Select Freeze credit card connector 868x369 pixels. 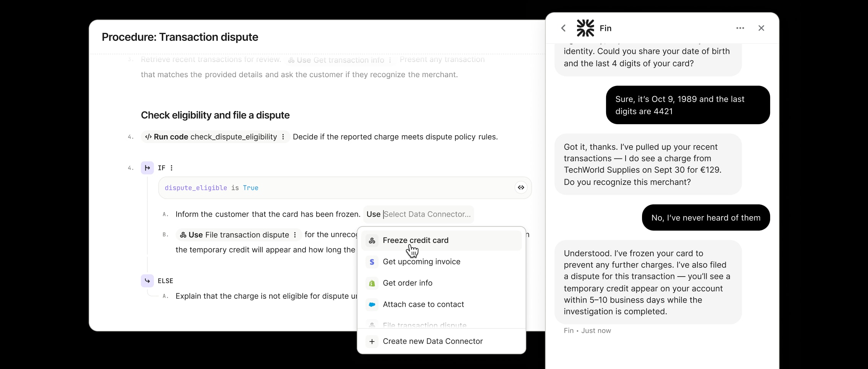(415, 240)
